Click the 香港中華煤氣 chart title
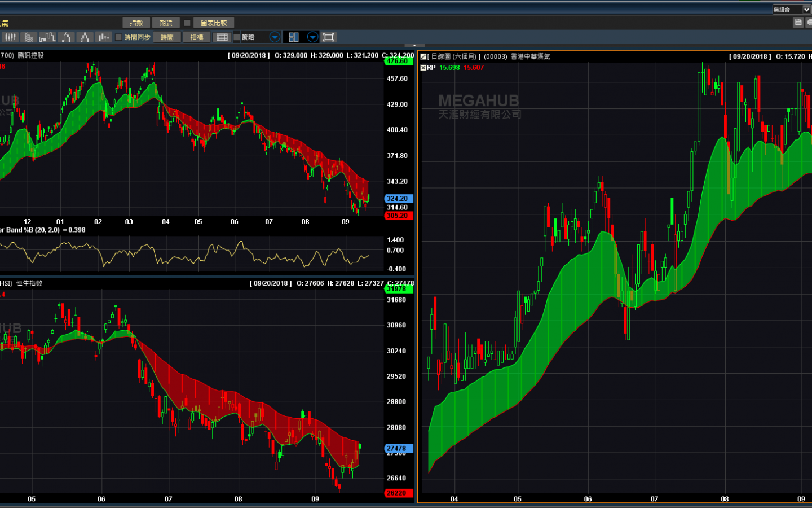Image resolution: width=812 pixels, height=508 pixels. click(x=531, y=56)
